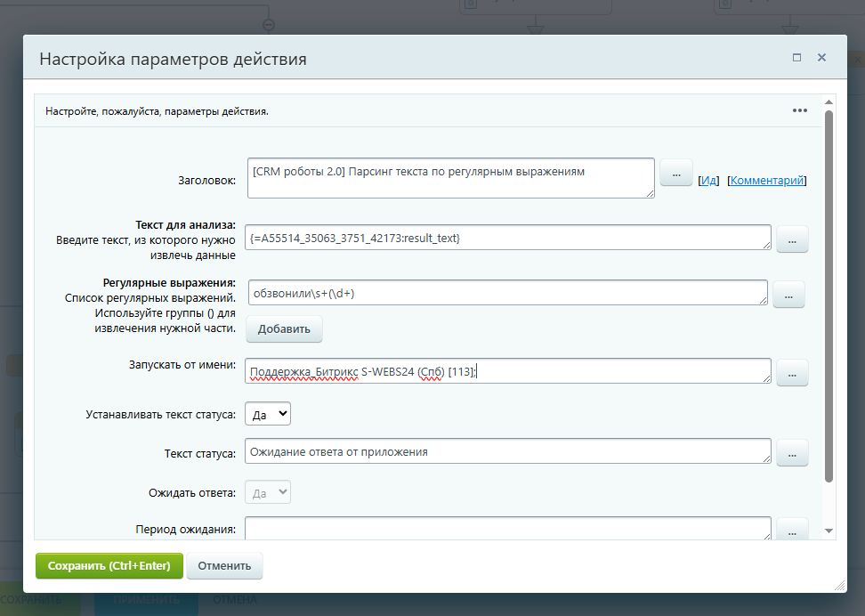The image size is (865, 616).
Task: Open value picker for Текст статуса field
Action: tap(792, 452)
